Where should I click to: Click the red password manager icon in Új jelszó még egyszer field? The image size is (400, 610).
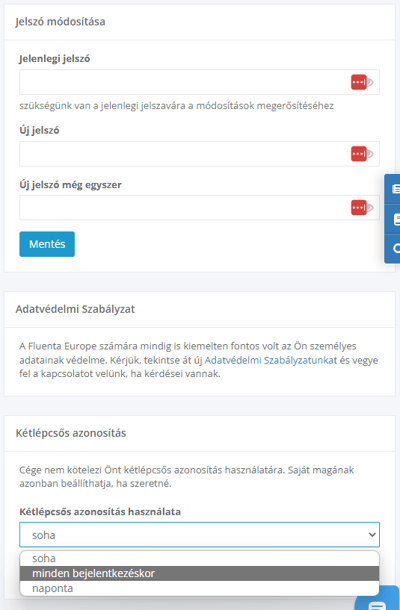point(358,208)
